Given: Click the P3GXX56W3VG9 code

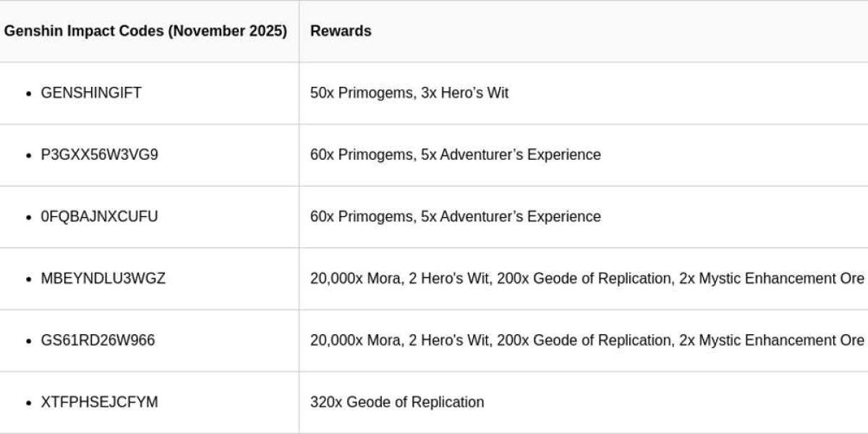Looking at the screenshot, I should tap(99, 155).
